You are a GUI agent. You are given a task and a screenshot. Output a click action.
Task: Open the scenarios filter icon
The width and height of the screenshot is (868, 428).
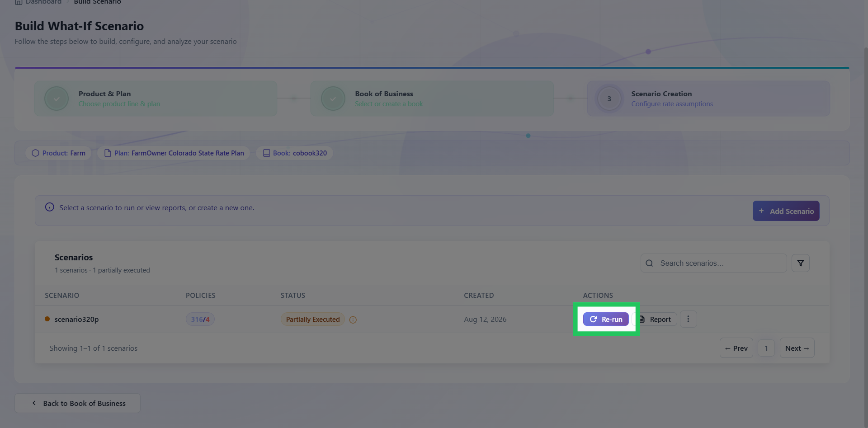pos(800,263)
